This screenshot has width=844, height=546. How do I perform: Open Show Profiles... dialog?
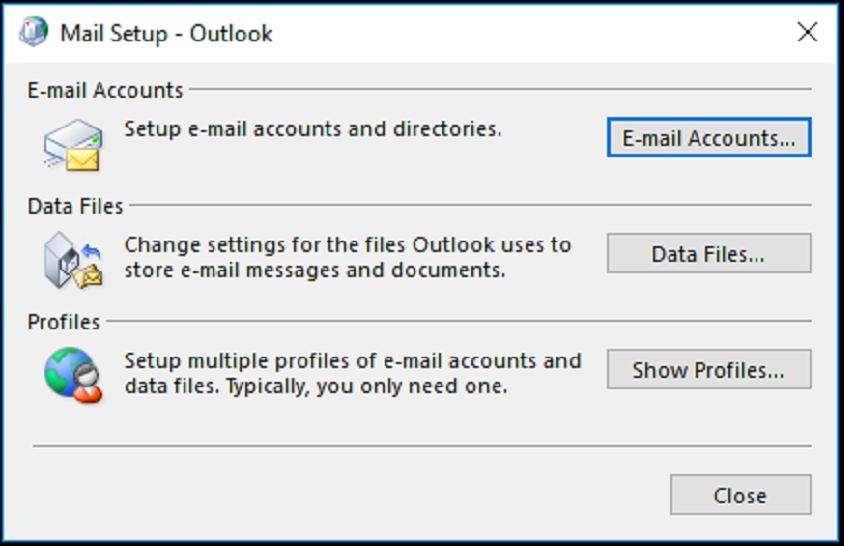pos(708,370)
